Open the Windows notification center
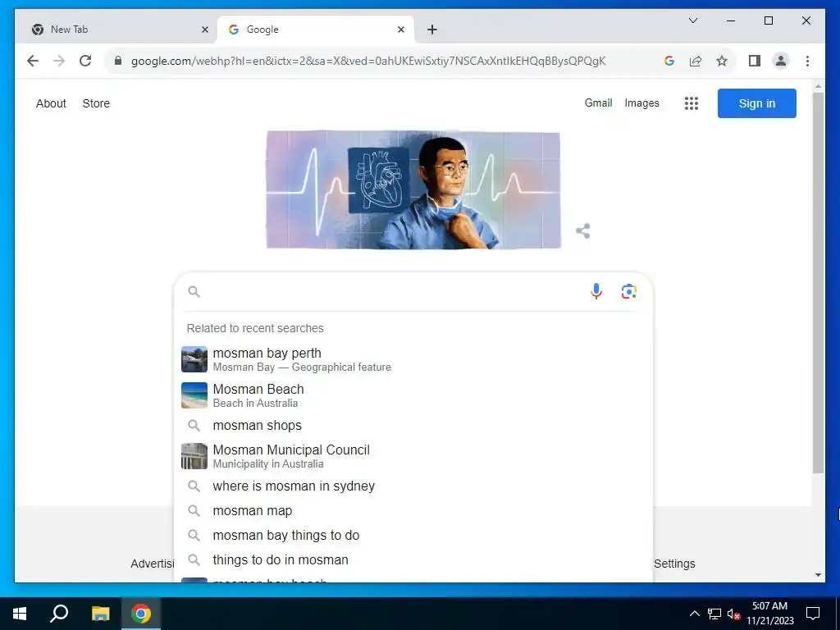840x630 pixels. pos(813,614)
